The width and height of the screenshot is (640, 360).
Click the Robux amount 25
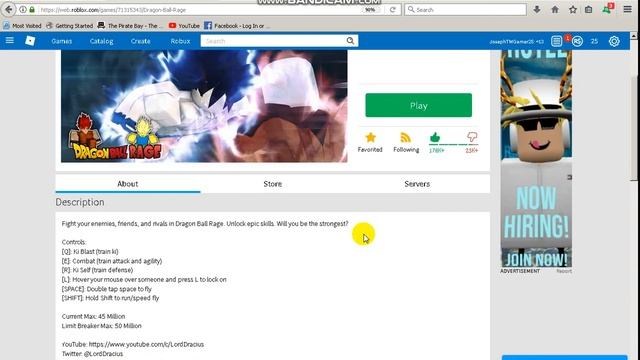[594, 41]
